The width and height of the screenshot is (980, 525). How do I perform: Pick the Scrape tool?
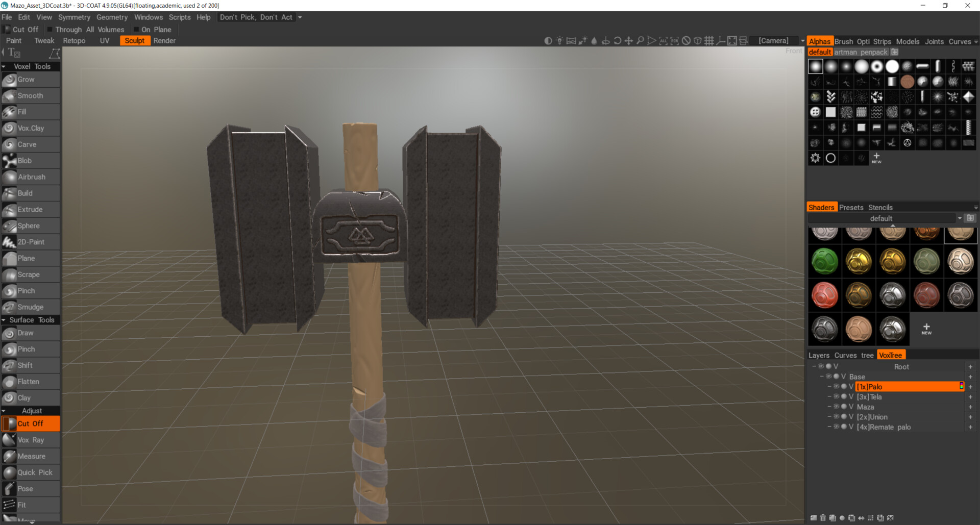click(x=31, y=275)
